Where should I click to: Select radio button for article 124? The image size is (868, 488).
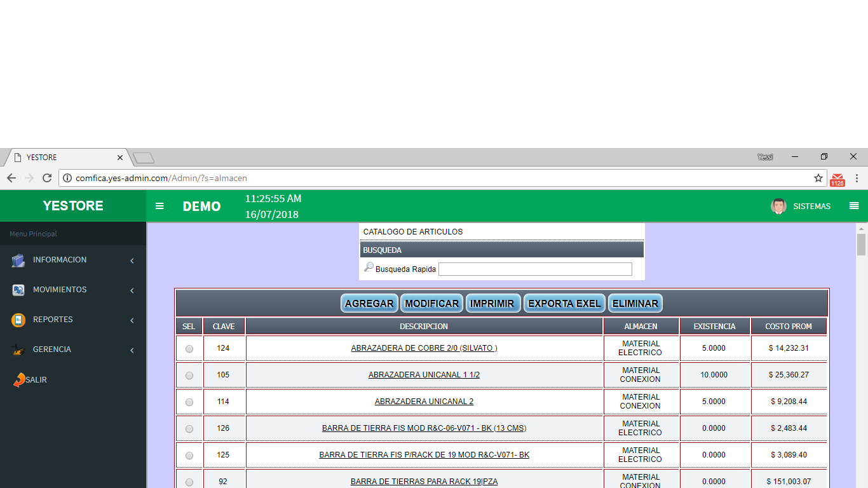click(189, 349)
